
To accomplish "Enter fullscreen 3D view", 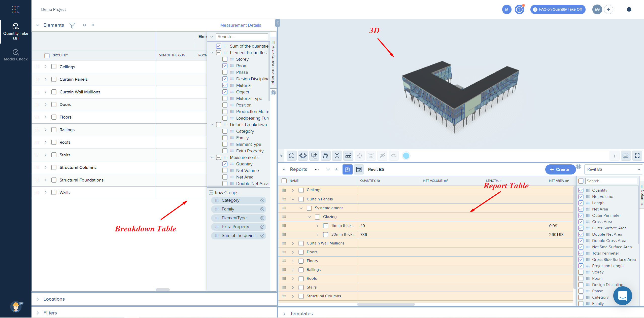I will tap(637, 156).
